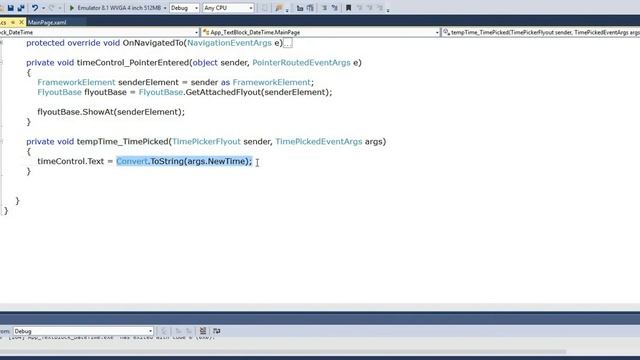The width and height of the screenshot is (640, 360).
Task: Click the Output pane previous message icon
Action: click(178, 331)
